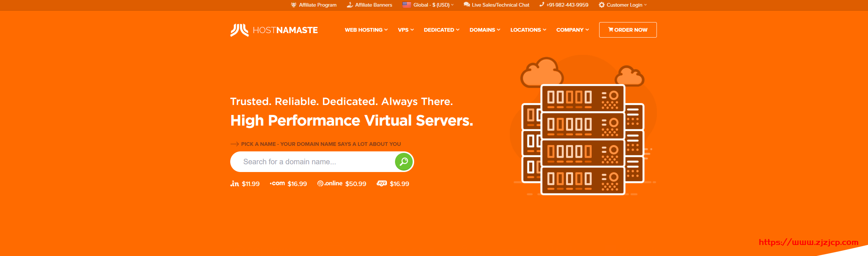Click the phone handset icon
The image size is (868, 256).
pyautogui.click(x=542, y=5)
